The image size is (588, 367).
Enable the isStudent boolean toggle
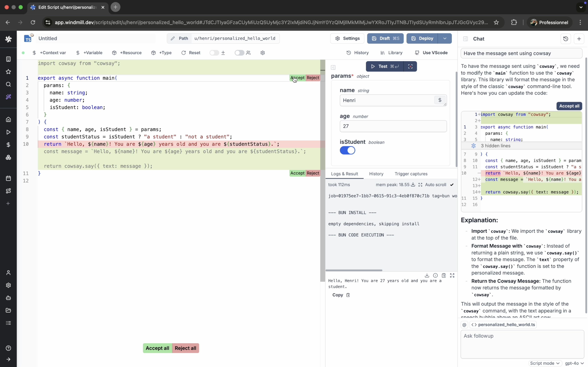(x=347, y=150)
